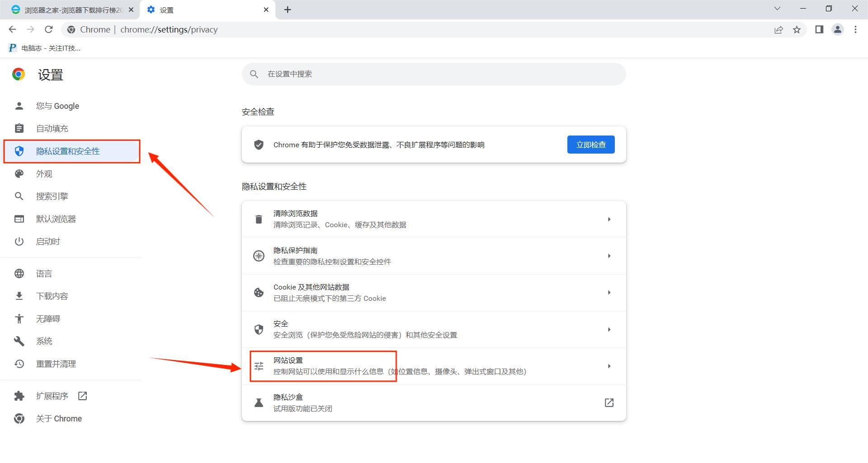This screenshot has height=463, width=868.
Task: Reload the current page
Action: pos(48,29)
